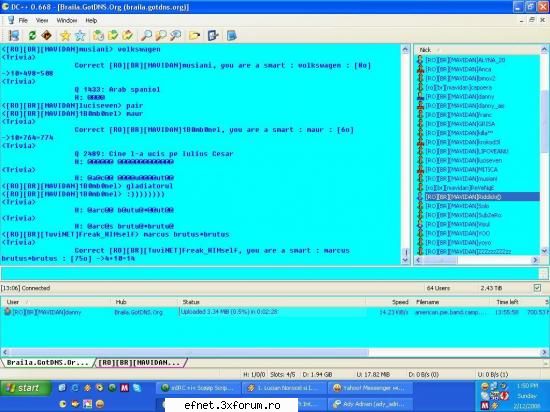This screenshot has height=412, width=550.
Task: Click the user icon beside the MITICA nick
Action: pyautogui.click(x=420, y=169)
